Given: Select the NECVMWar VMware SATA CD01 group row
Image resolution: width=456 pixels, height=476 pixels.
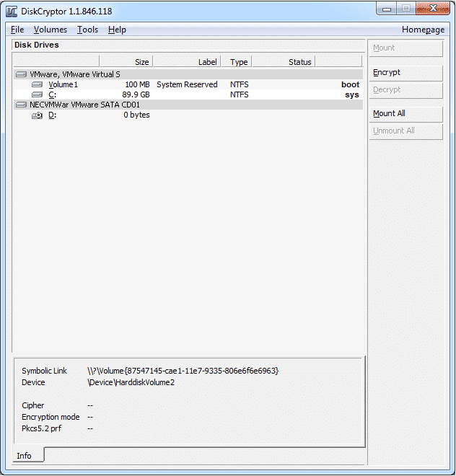Looking at the screenshot, I should [188, 105].
